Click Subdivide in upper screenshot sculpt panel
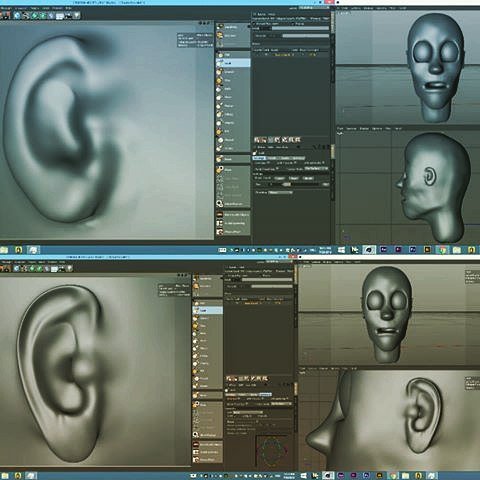Screen dimensions: 480x480 233,27
